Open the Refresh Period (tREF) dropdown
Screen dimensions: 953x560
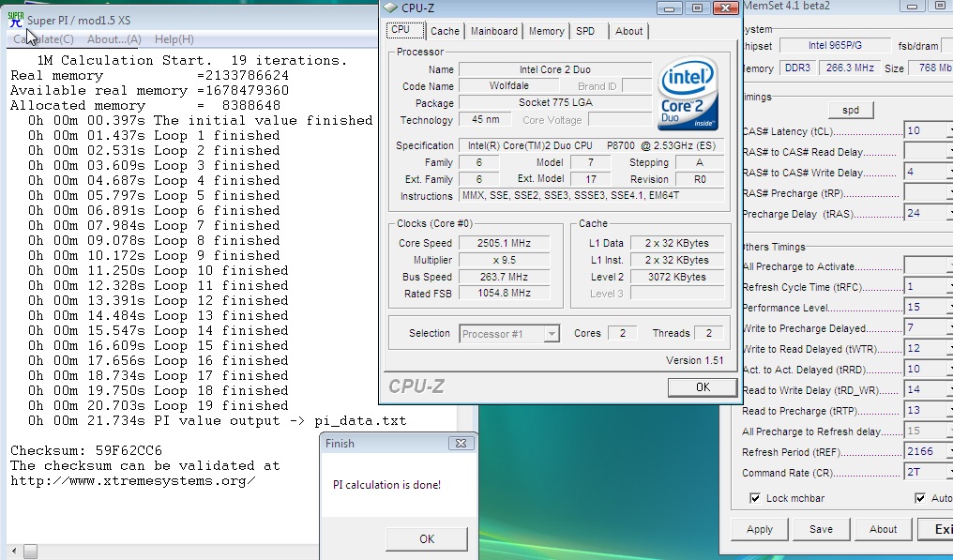coord(949,452)
